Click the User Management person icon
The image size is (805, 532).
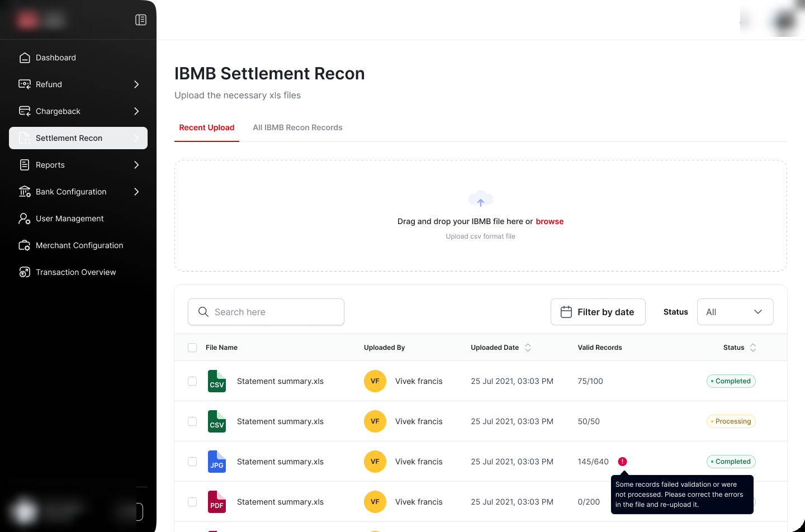(x=25, y=218)
